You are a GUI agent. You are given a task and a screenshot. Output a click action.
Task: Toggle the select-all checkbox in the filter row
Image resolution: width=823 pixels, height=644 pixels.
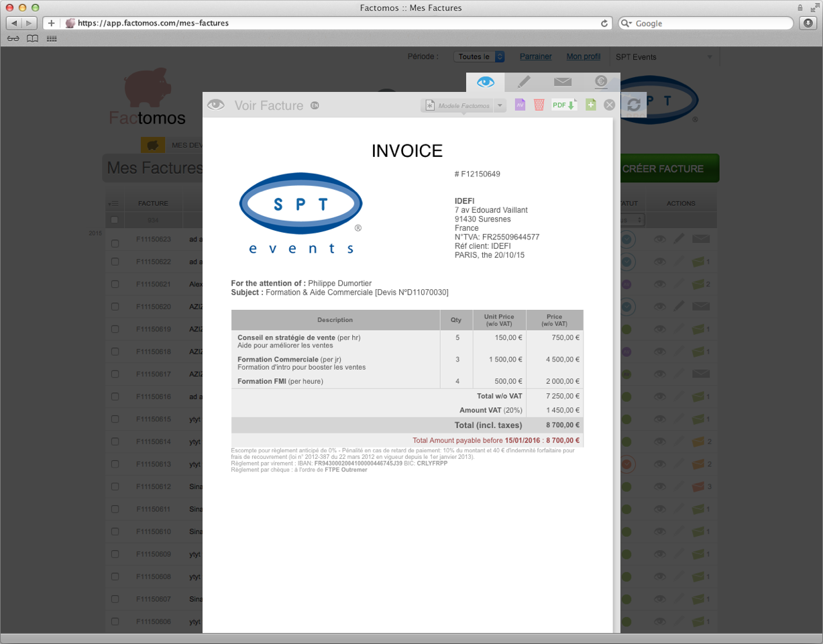click(x=115, y=219)
